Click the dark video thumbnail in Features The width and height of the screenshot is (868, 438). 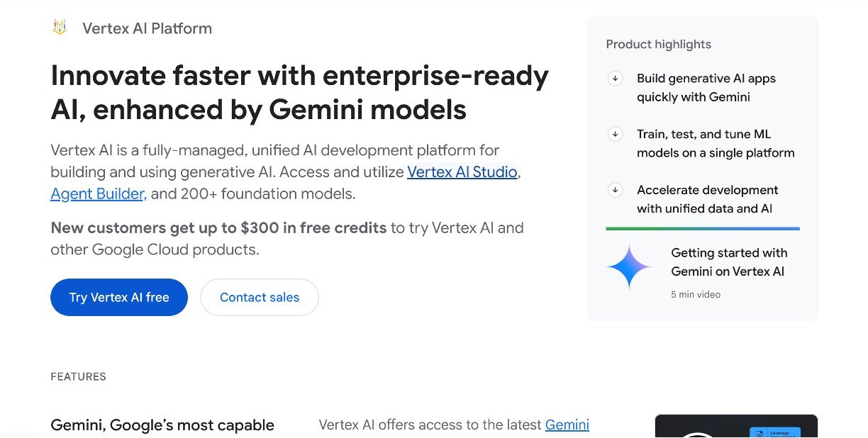pos(735,426)
